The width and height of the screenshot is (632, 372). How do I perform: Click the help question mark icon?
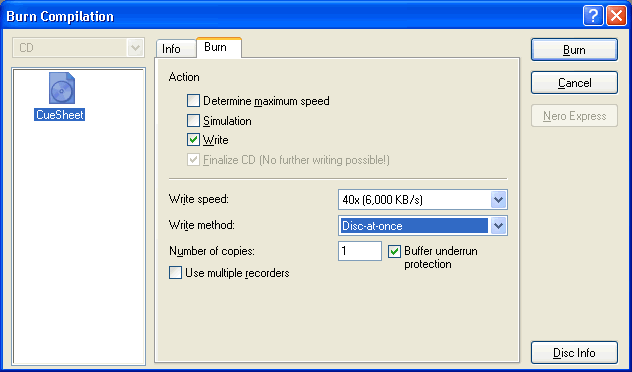tap(593, 17)
